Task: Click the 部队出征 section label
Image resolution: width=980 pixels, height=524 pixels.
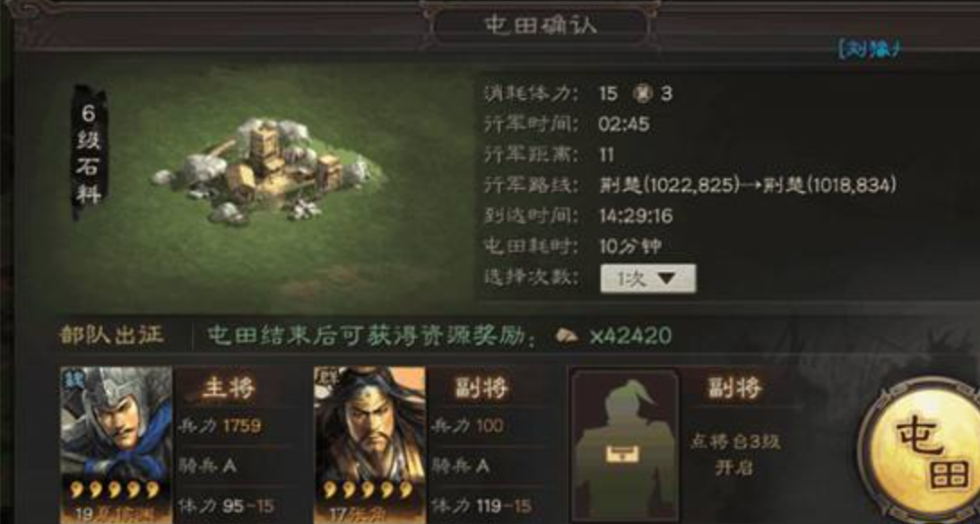Action: [x=111, y=336]
